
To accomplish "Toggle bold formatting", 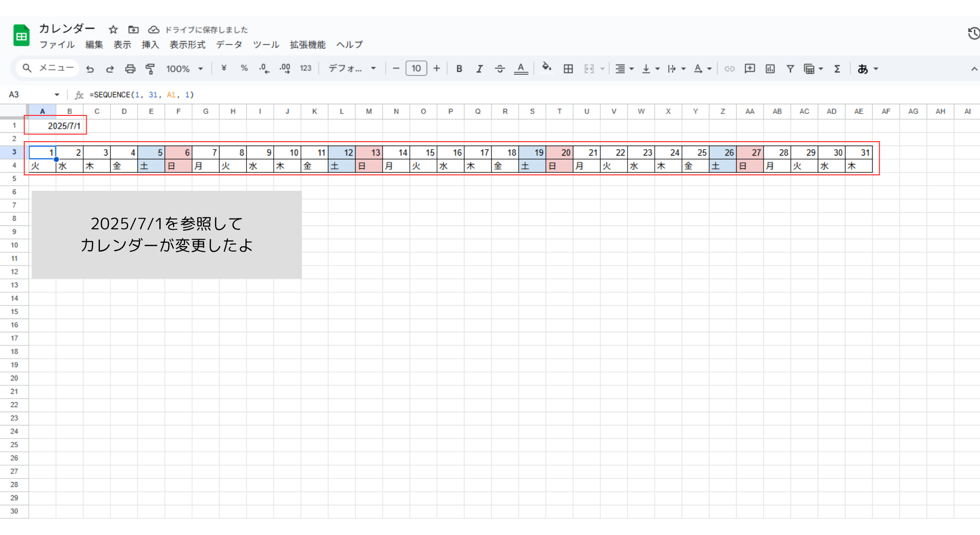I will [x=459, y=69].
